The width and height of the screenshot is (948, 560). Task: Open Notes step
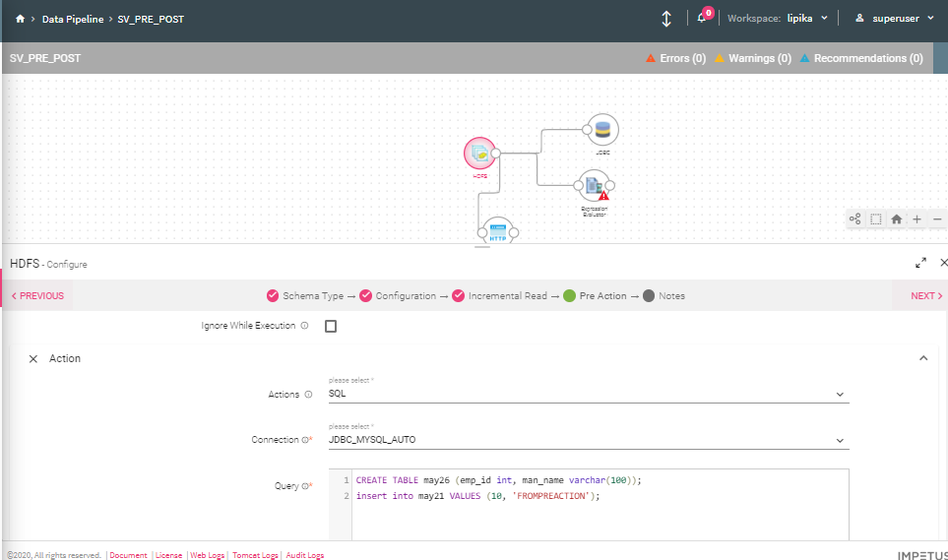tap(664, 295)
